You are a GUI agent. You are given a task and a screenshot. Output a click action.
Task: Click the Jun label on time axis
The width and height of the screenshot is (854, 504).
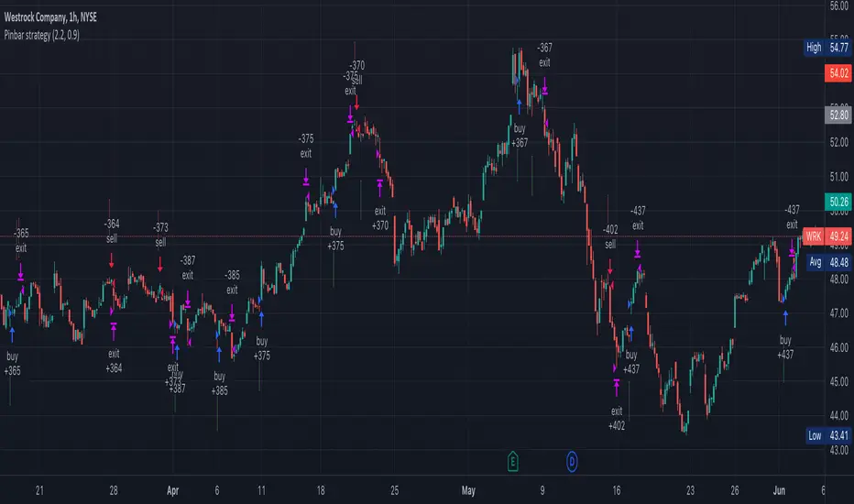tap(780, 490)
